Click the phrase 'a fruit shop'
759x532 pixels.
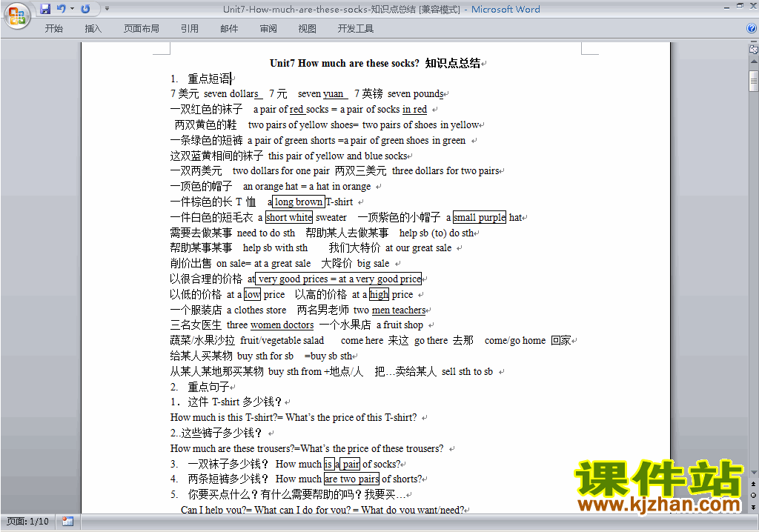(400, 325)
